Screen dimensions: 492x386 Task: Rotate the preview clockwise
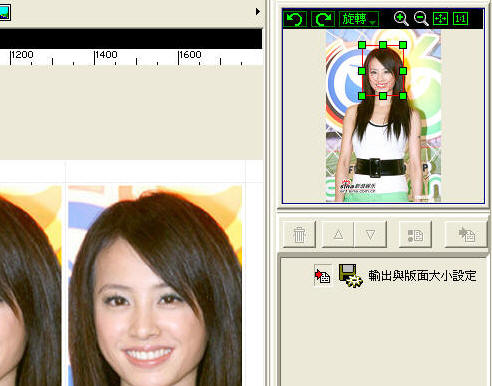click(x=323, y=19)
